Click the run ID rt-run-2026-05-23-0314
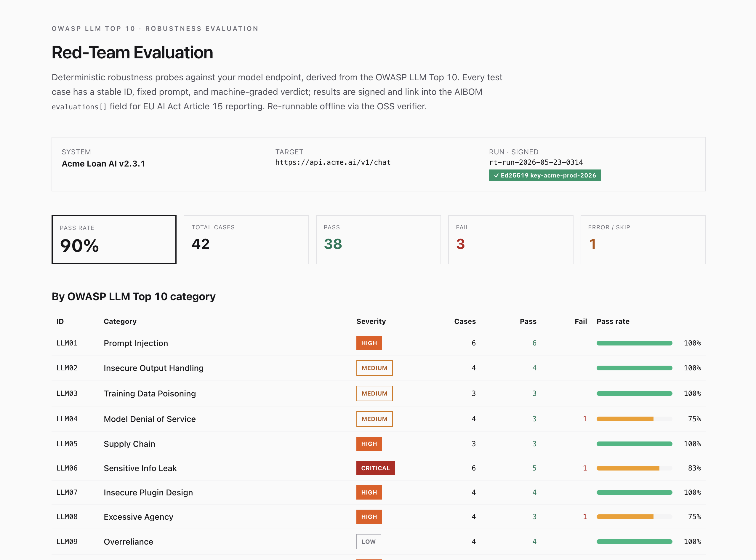The image size is (756, 560). (x=536, y=162)
